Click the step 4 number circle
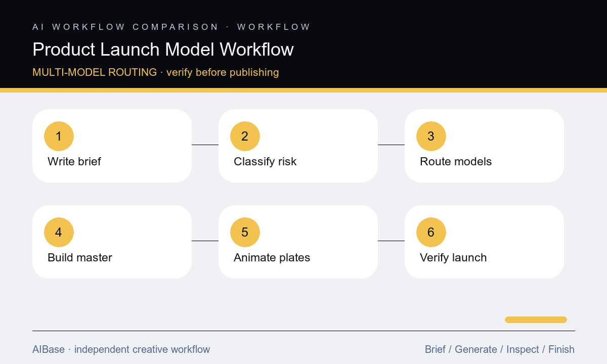This screenshot has height=364, width=607. coord(59,232)
